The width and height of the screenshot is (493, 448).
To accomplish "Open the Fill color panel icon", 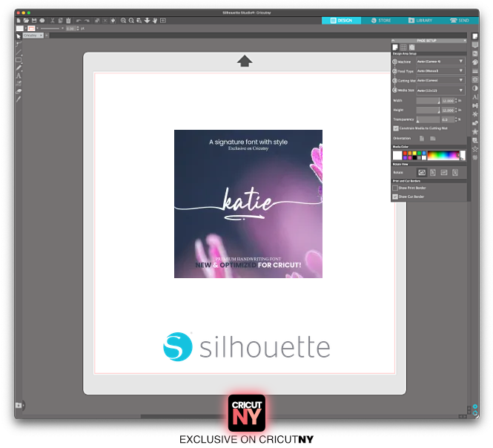I will [474, 62].
